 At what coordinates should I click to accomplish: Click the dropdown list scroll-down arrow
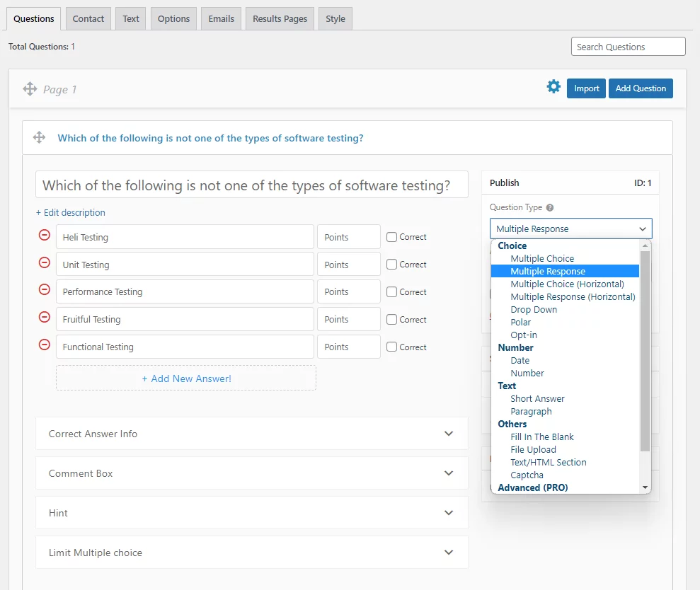click(x=645, y=487)
